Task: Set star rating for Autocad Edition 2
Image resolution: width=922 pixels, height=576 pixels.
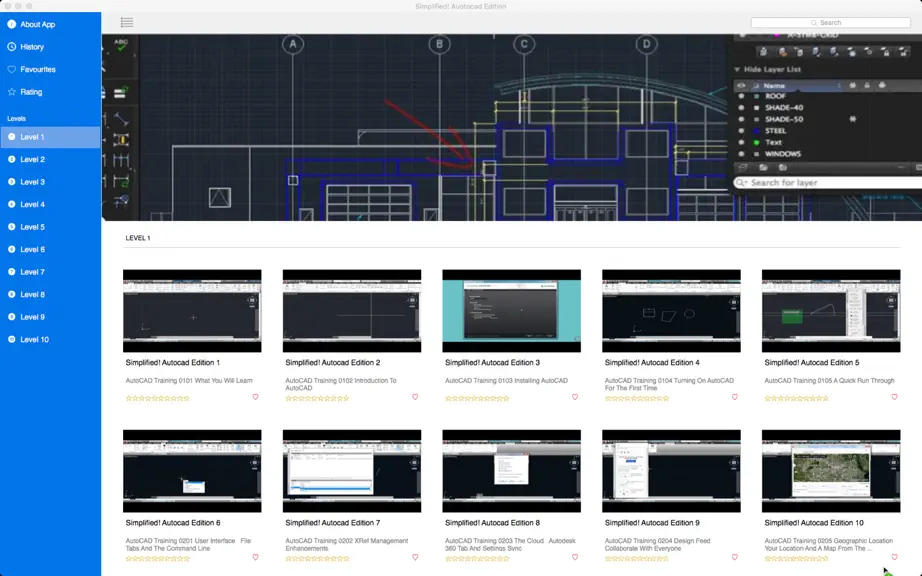Action: tap(318, 398)
